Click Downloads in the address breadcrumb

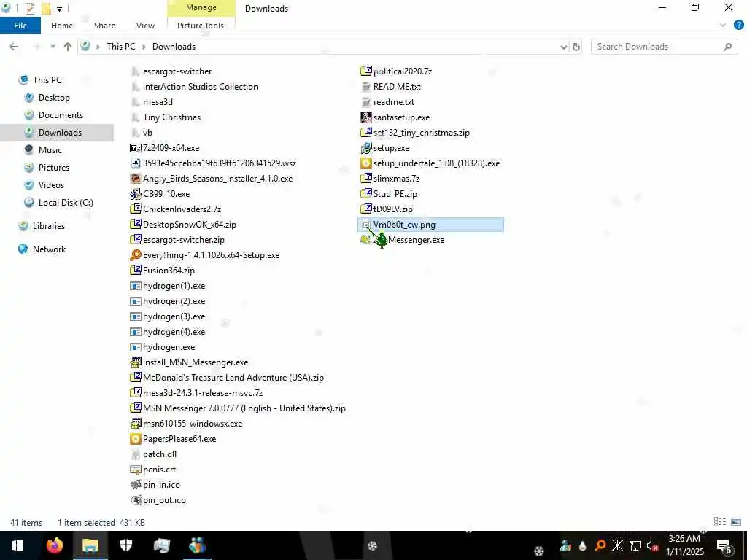pyautogui.click(x=174, y=47)
